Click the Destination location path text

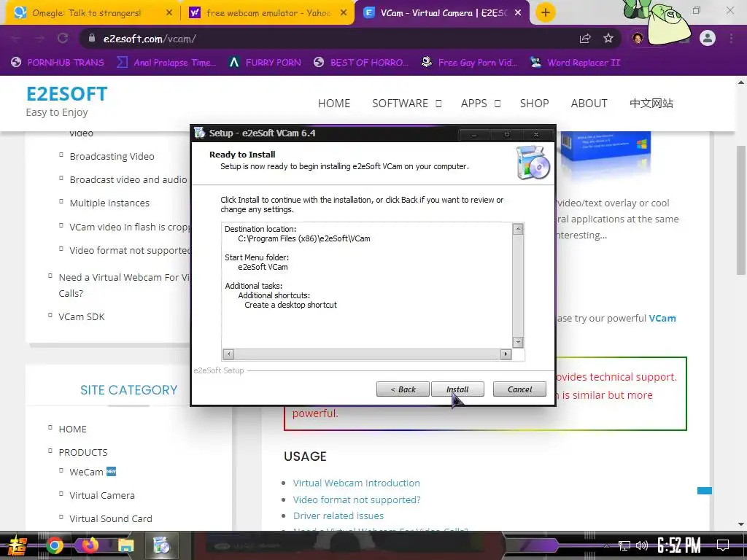(x=304, y=238)
